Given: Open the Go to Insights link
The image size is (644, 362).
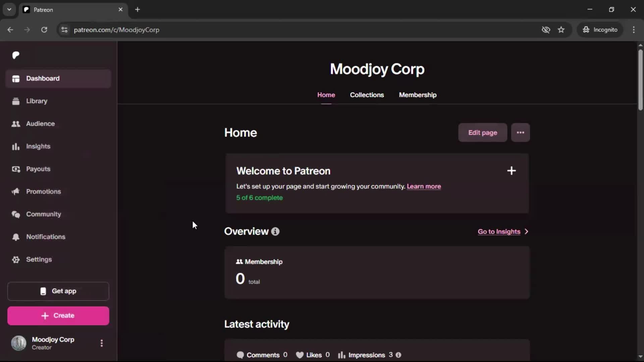Looking at the screenshot, I should [x=499, y=232].
